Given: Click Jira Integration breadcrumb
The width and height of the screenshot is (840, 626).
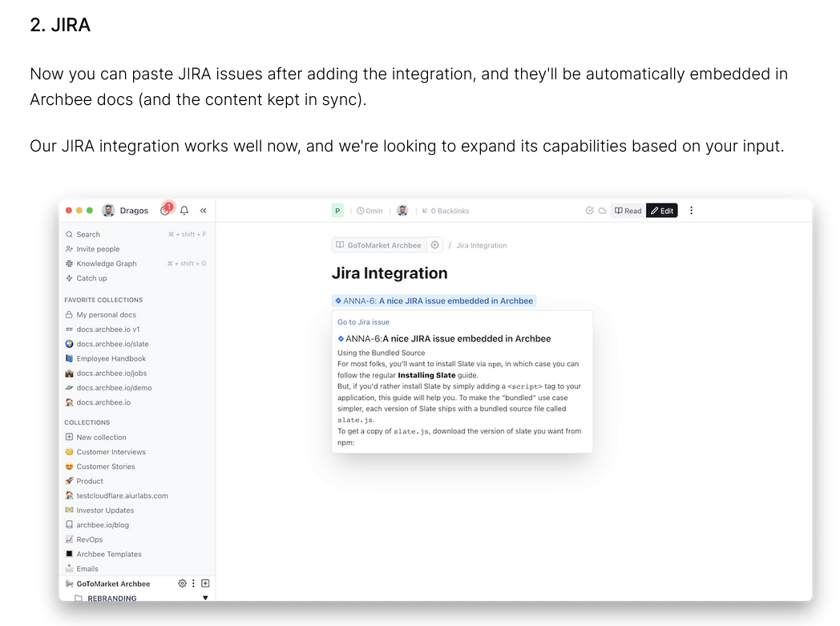Looking at the screenshot, I should coord(482,245).
